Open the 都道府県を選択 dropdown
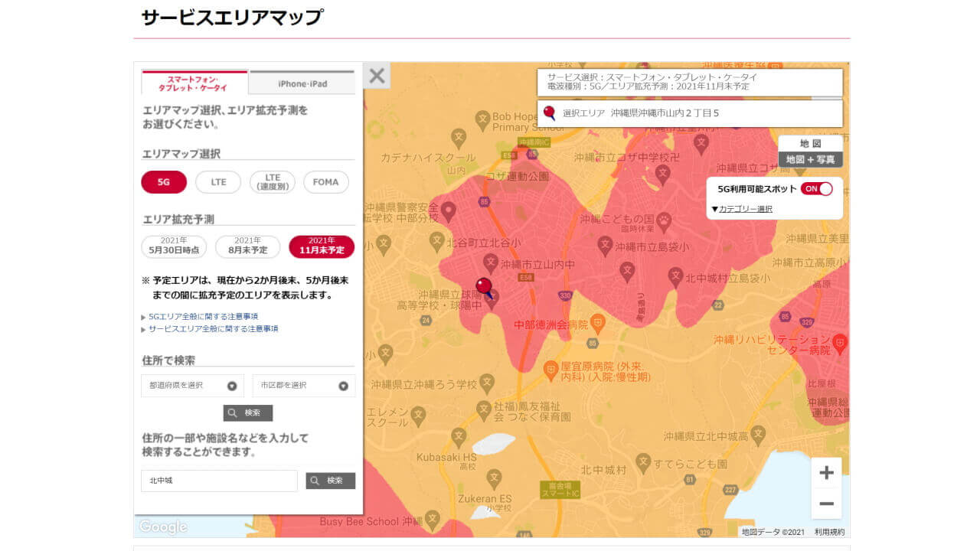Screen dimensions: 980x551 pos(191,386)
